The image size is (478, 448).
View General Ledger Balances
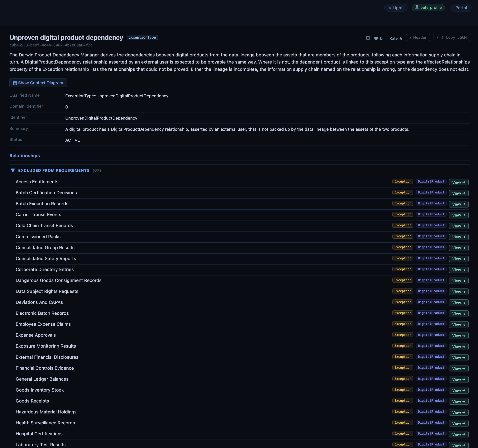pos(459,379)
